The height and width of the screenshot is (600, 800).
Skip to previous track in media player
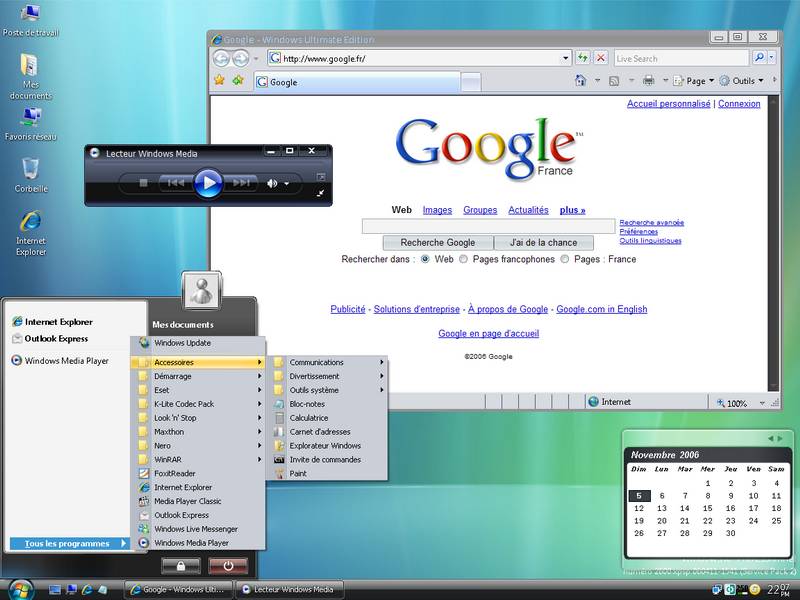click(176, 183)
